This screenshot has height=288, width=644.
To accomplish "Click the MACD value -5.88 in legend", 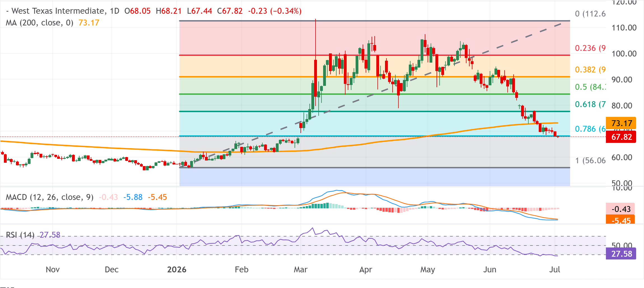I will 133,197.
